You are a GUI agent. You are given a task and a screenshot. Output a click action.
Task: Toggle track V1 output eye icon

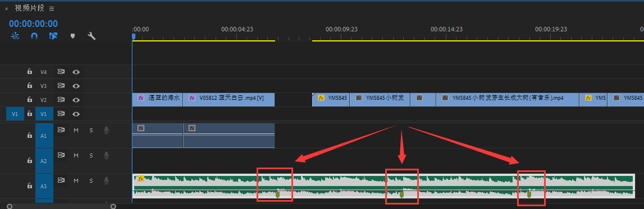(76, 114)
